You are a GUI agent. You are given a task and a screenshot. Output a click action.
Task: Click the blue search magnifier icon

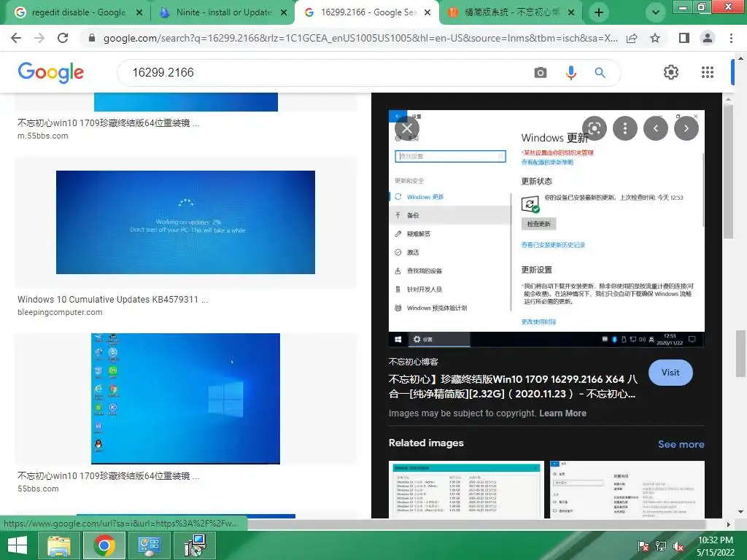[x=600, y=72]
